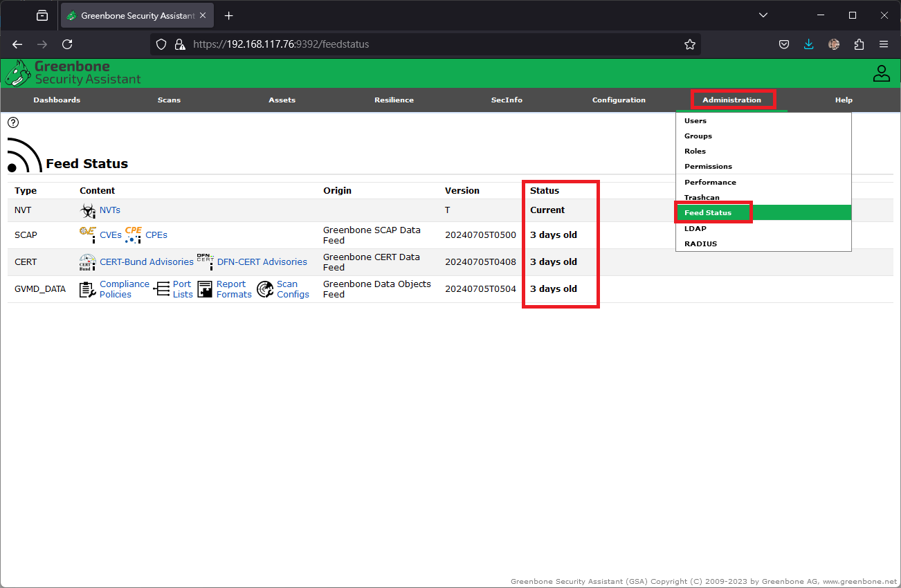The image size is (901, 588).
Task: Click the NVTs biohazard icon
Action: click(x=88, y=210)
